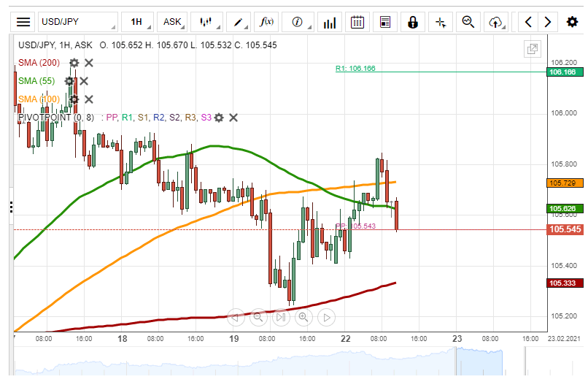Screen dimensions: 588x382
Task: Go to previous with left chevron
Action: [x=528, y=22]
